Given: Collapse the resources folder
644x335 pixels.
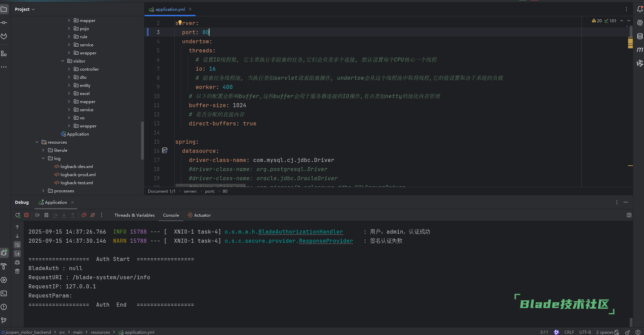Looking at the screenshot, I should point(37,142).
